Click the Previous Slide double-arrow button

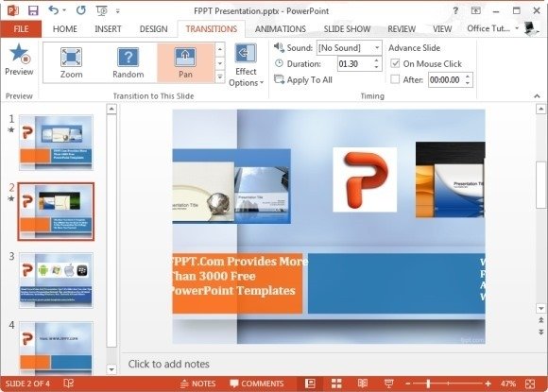point(540,320)
